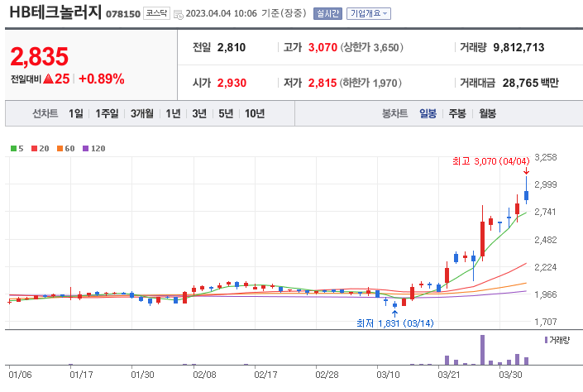Click the 실시간 real-time button
The width and height of the screenshot is (583, 392).
coord(327,14)
